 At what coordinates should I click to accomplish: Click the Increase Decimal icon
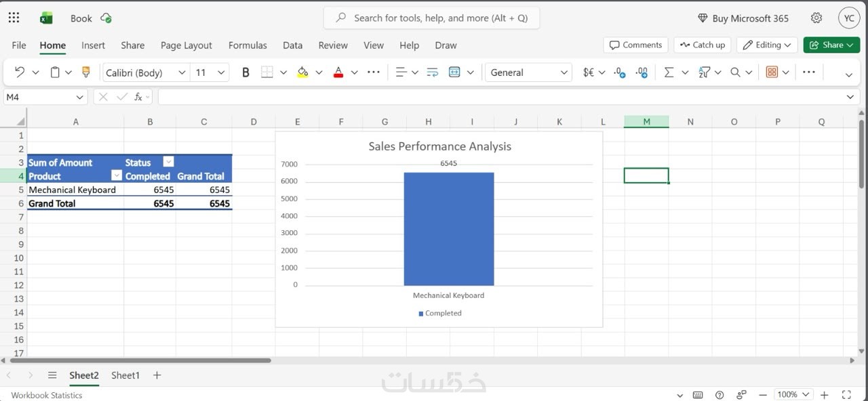[619, 72]
